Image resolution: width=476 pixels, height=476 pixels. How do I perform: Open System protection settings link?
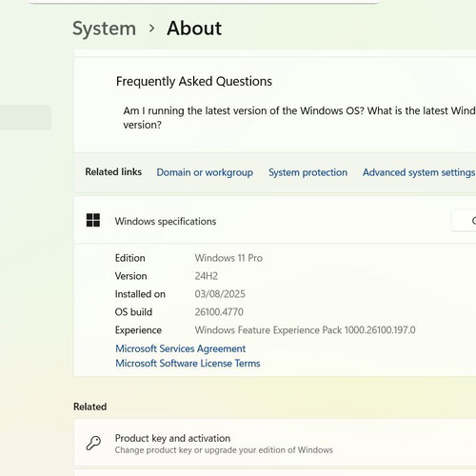[x=307, y=172]
